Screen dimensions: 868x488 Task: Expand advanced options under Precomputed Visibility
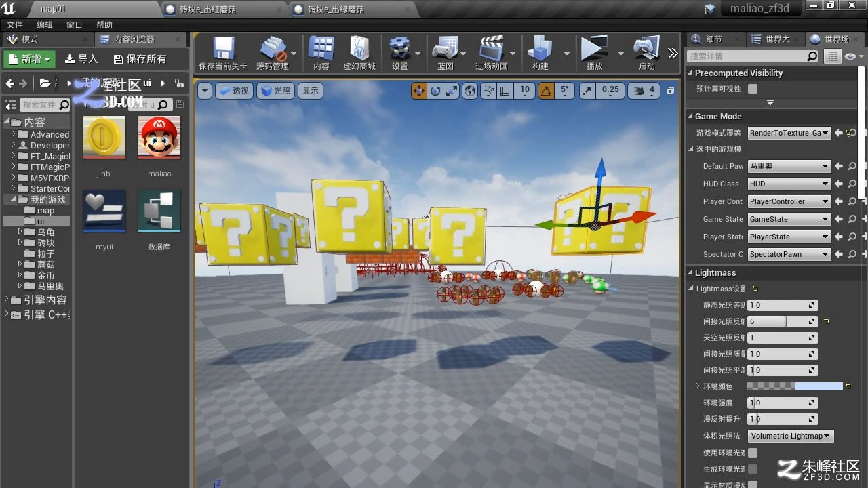point(770,103)
